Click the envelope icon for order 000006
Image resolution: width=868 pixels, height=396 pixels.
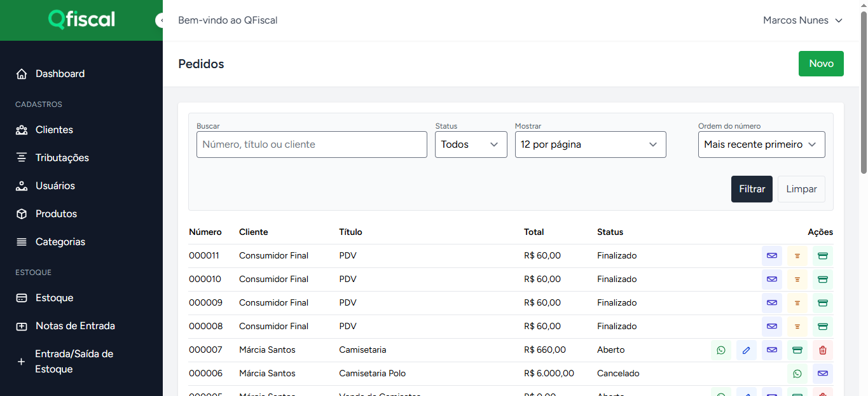[823, 373]
